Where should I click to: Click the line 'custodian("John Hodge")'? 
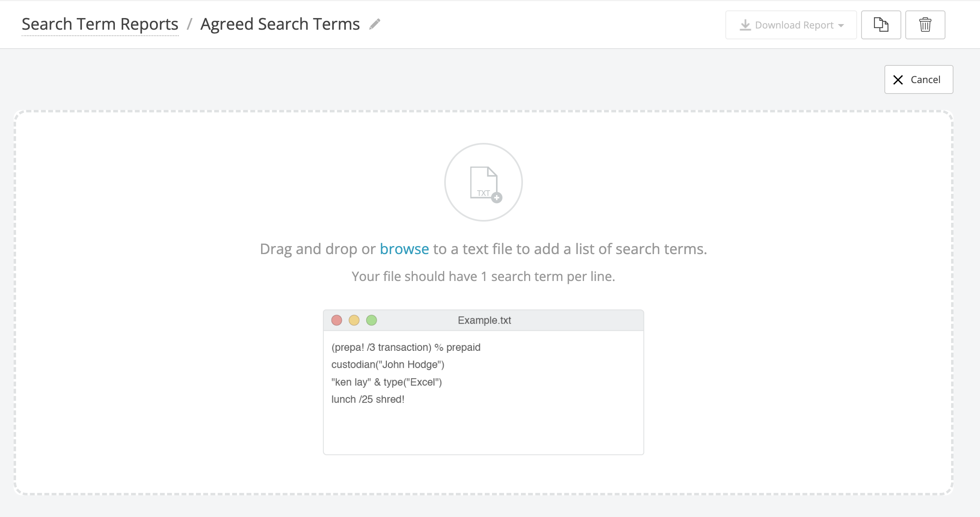point(388,364)
